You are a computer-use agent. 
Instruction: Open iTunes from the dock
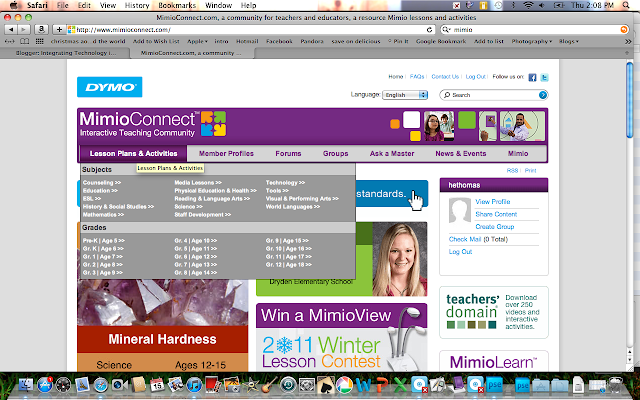(194, 384)
